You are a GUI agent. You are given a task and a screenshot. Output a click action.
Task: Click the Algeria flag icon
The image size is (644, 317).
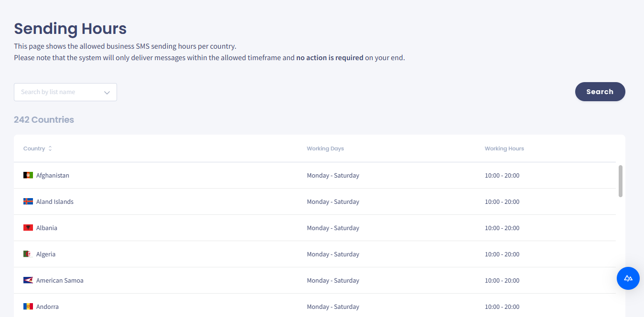coord(28,254)
